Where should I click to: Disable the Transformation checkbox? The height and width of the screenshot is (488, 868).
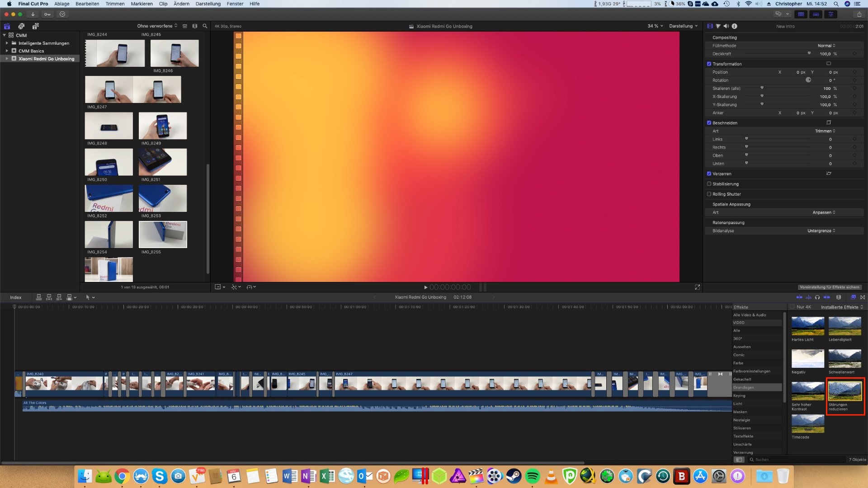709,64
